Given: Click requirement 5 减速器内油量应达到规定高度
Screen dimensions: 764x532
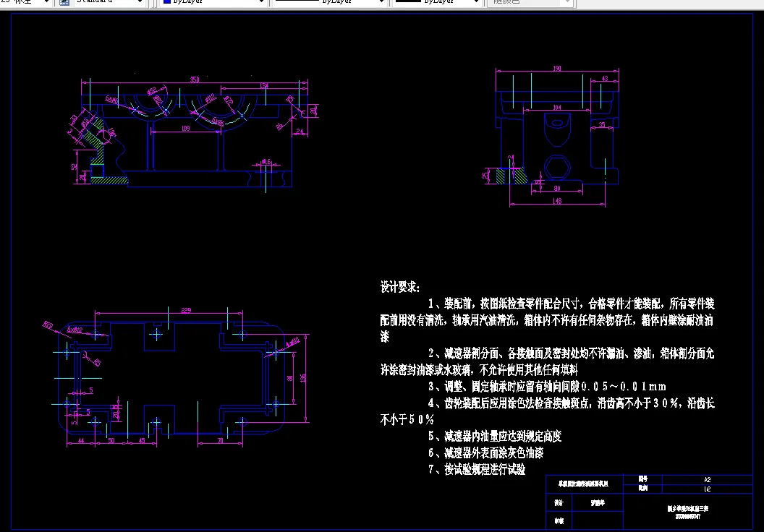Looking at the screenshot, I should (x=495, y=436).
